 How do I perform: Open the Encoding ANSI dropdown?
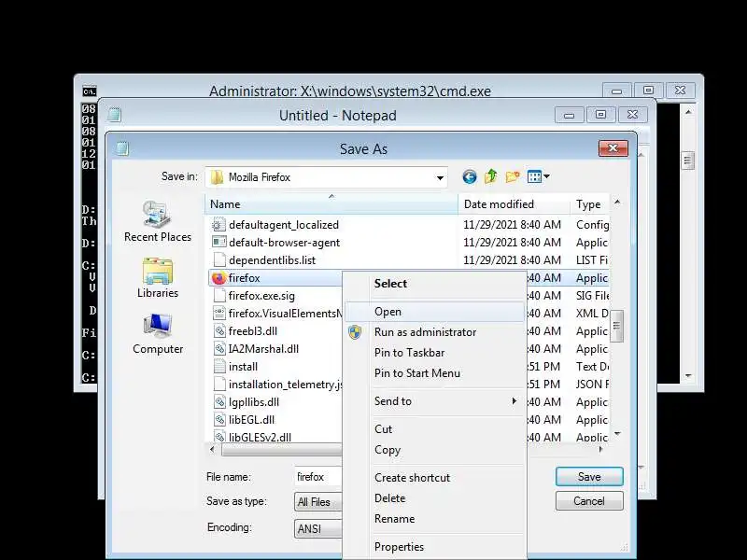(318, 528)
